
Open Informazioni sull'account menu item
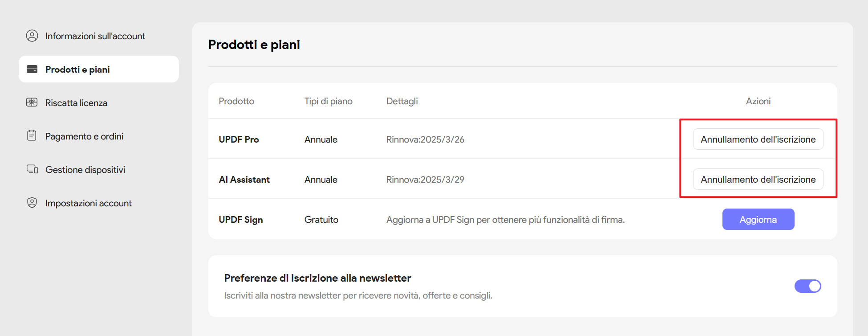coord(95,36)
